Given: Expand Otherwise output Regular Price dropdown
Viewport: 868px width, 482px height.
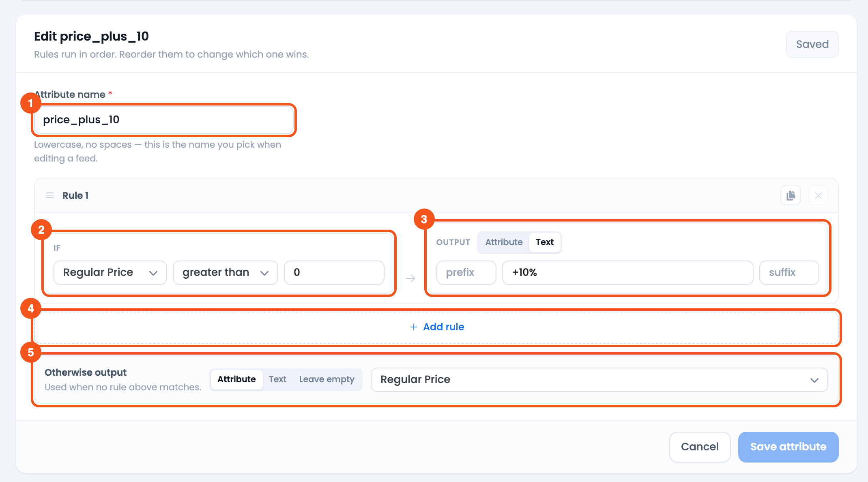Looking at the screenshot, I should [x=599, y=380].
